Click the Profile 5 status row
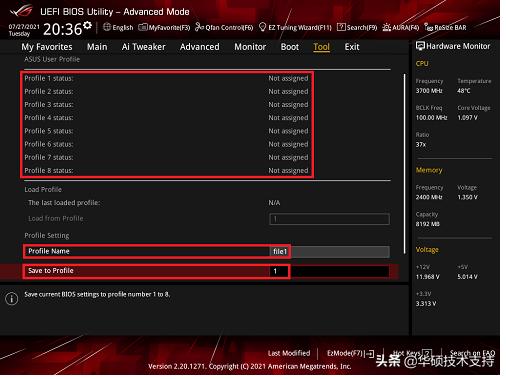The image size is (506, 379). coord(166,131)
